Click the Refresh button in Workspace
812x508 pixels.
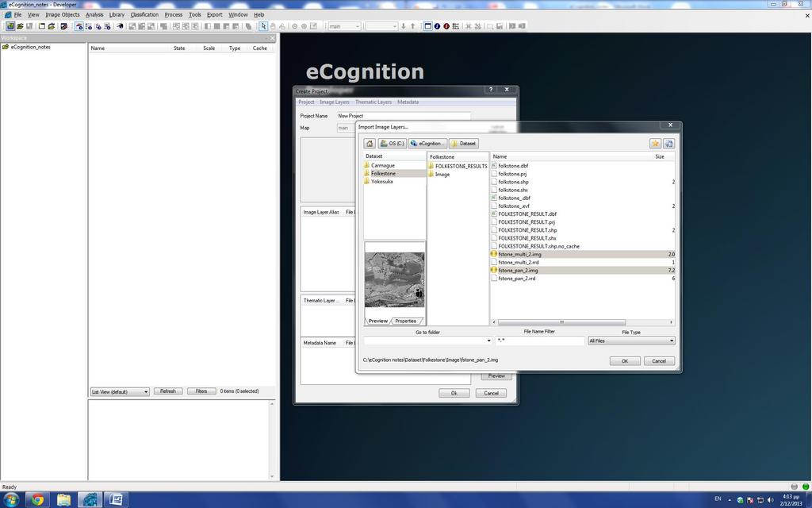click(168, 391)
